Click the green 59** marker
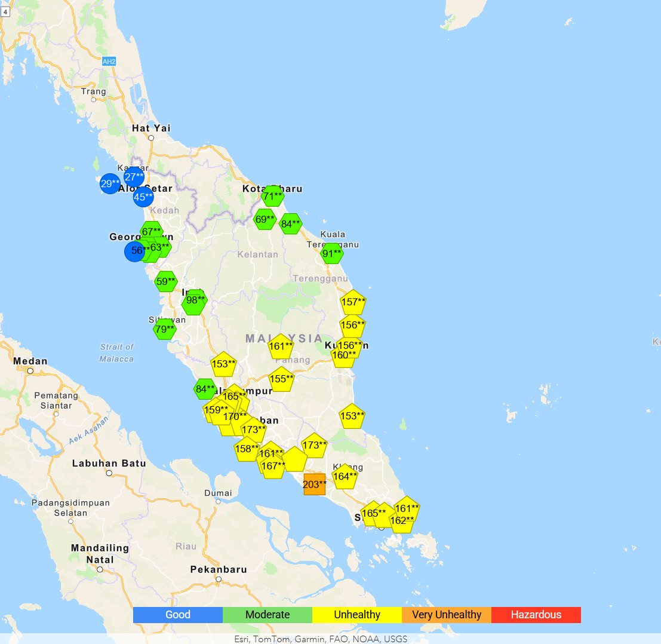Viewport: 661px width, 644px height. pyautogui.click(x=165, y=281)
